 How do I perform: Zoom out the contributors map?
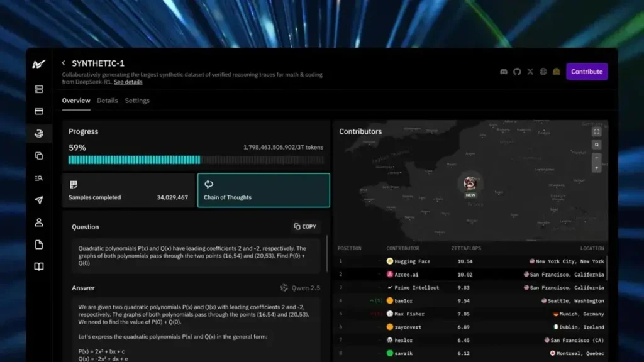(596, 158)
